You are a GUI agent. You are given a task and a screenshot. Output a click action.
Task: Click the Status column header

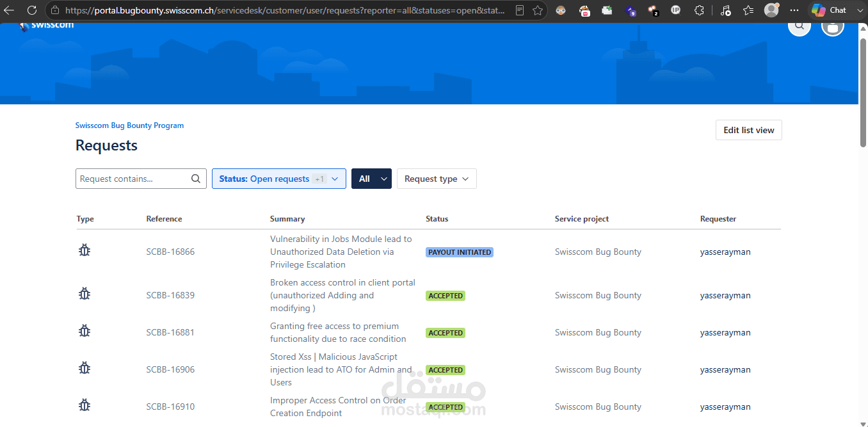(437, 219)
